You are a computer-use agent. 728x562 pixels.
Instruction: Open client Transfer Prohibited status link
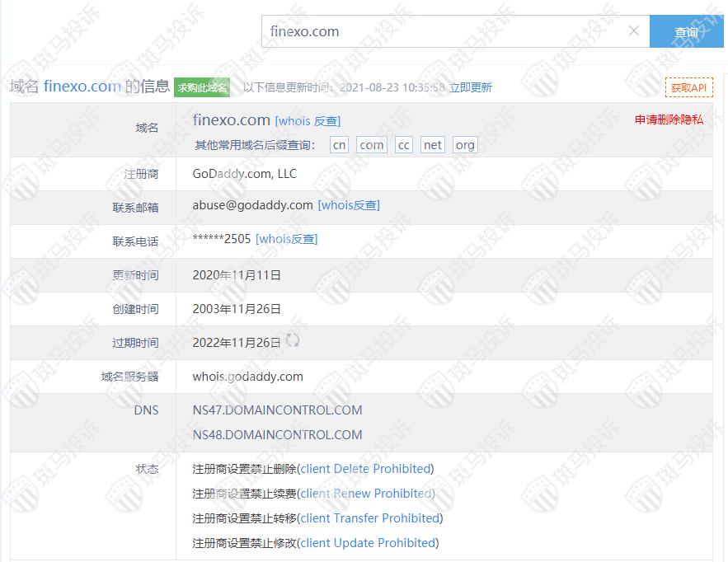[370, 518]
